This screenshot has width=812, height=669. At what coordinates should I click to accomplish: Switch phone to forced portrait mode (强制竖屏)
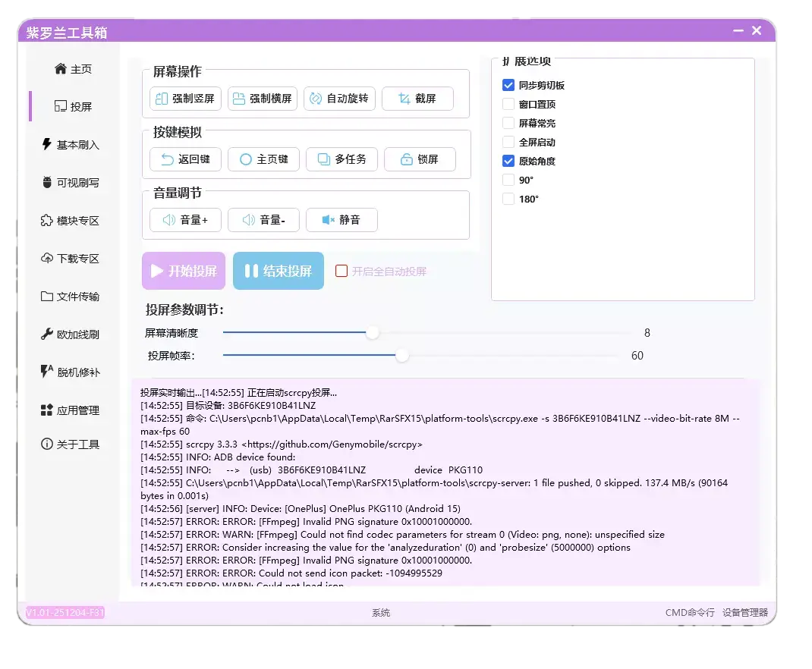[184, 98]
